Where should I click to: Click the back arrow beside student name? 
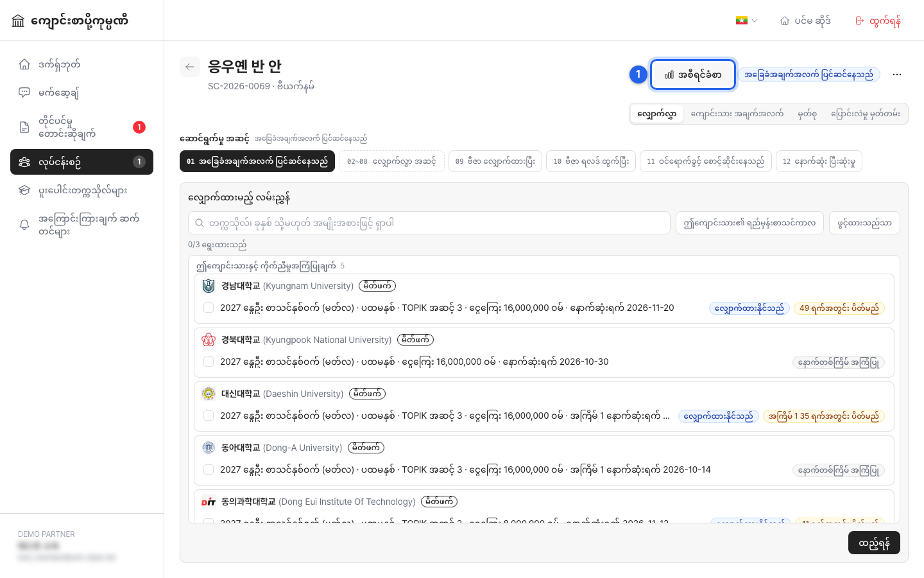click(190, 67)
